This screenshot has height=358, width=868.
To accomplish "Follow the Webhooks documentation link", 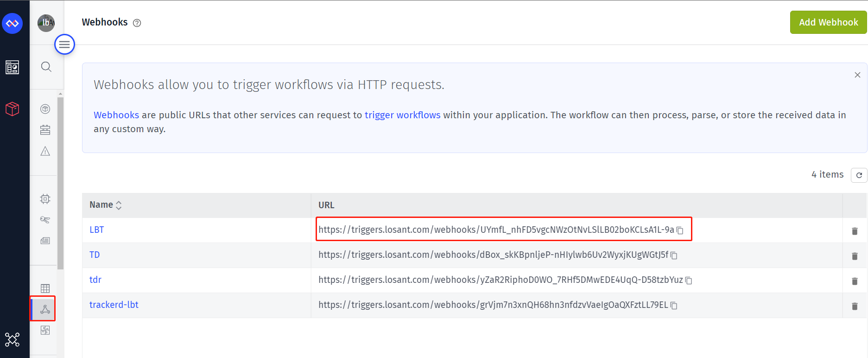I will click(116, 115).
